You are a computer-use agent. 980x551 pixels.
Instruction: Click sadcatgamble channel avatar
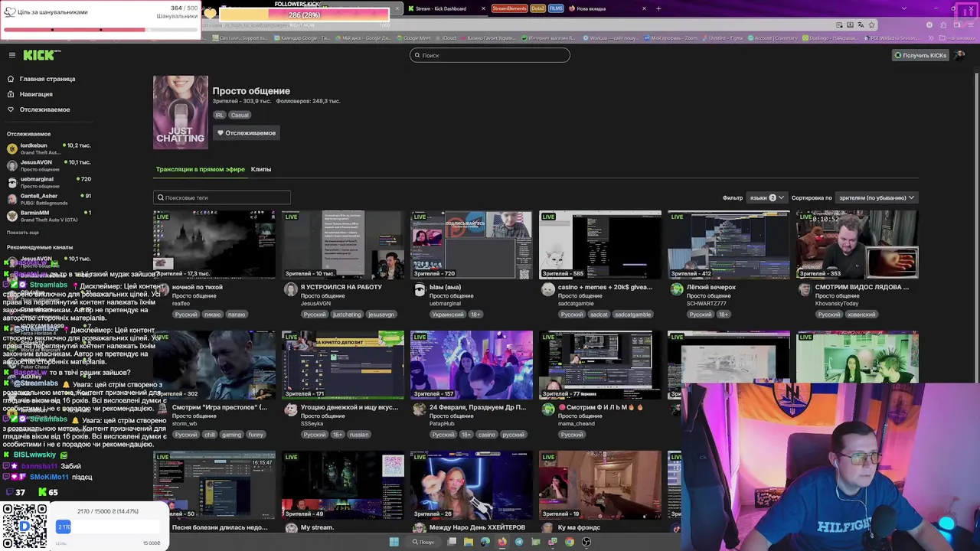pyautogui.click(x=547, y=289)
